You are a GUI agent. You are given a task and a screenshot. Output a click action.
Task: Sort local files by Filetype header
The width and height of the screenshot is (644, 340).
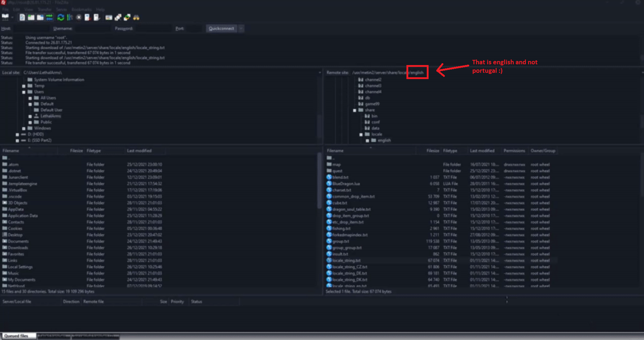click(105, 151)
